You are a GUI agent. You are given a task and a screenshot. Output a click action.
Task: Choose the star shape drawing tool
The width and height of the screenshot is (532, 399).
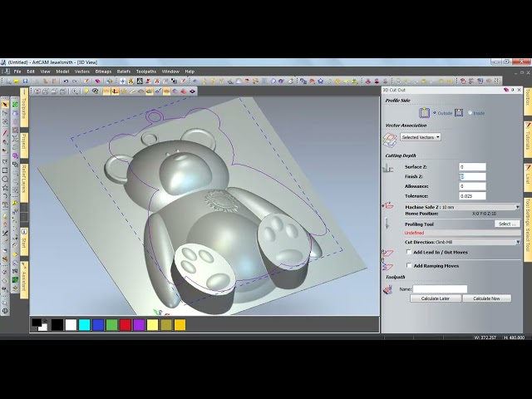click(5, 188)
